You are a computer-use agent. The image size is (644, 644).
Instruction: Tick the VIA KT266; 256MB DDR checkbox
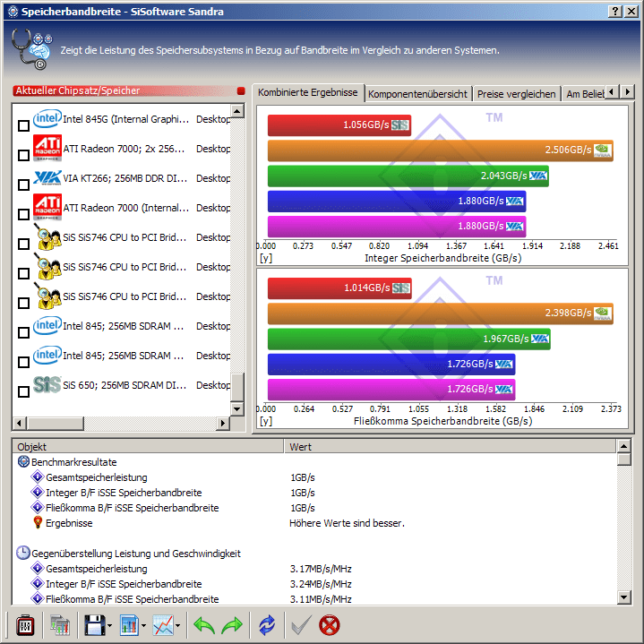[24, 185]
